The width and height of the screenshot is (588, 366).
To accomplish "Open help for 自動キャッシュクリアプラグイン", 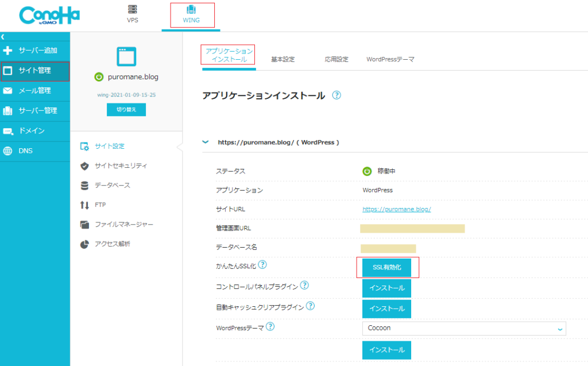I will pyautogui.click(x=310, y=306).
